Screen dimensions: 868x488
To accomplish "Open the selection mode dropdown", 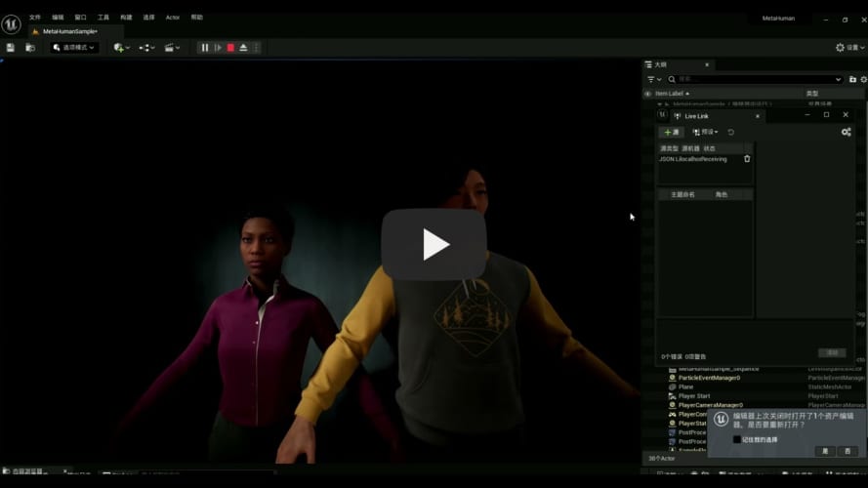I will click(74, 48).
